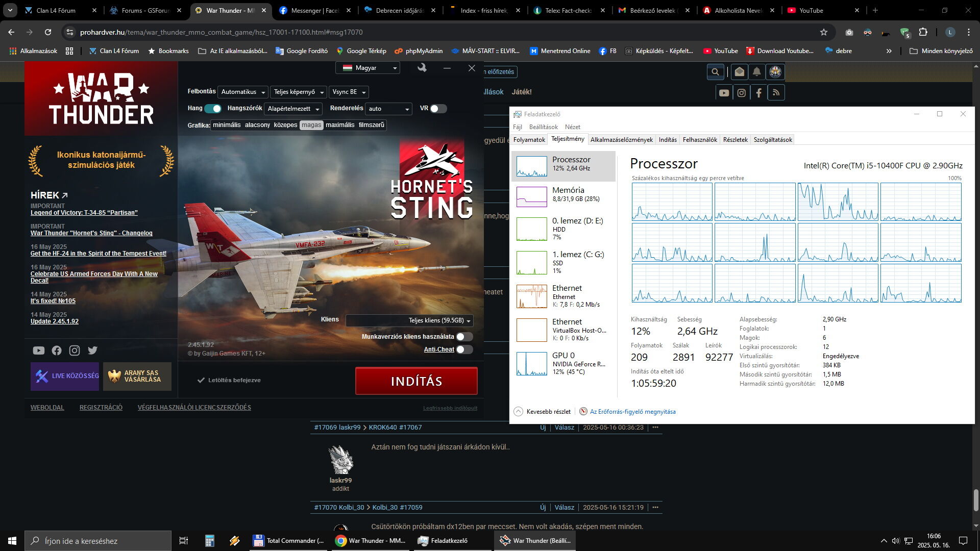Open the Fájl menu in Task Manager
The image size is (980, 551).
coord(517,127)
